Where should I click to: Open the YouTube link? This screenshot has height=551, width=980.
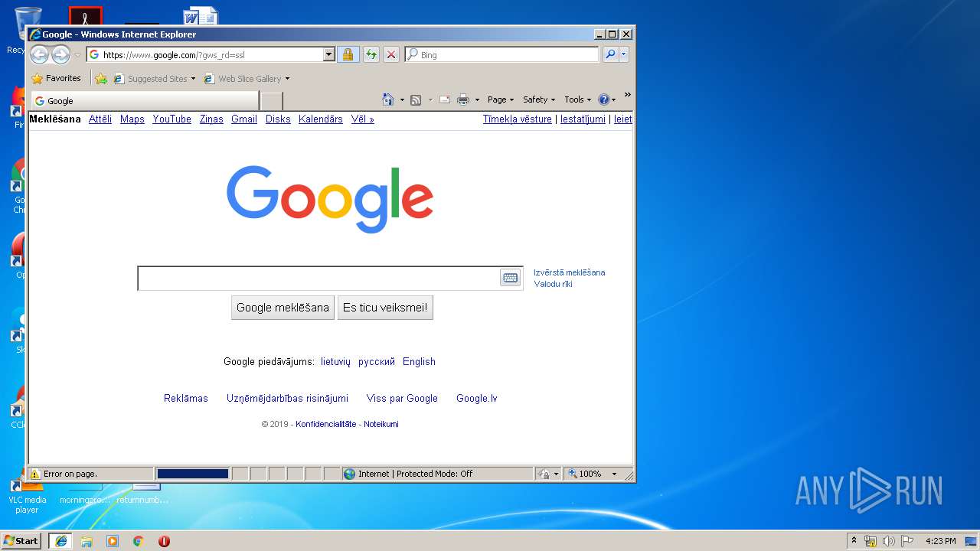171,119
